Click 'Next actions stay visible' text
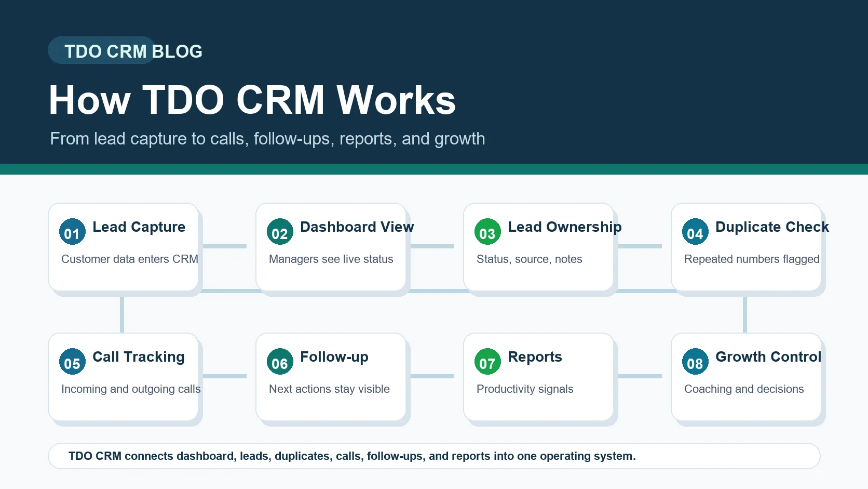 (329, 389)
